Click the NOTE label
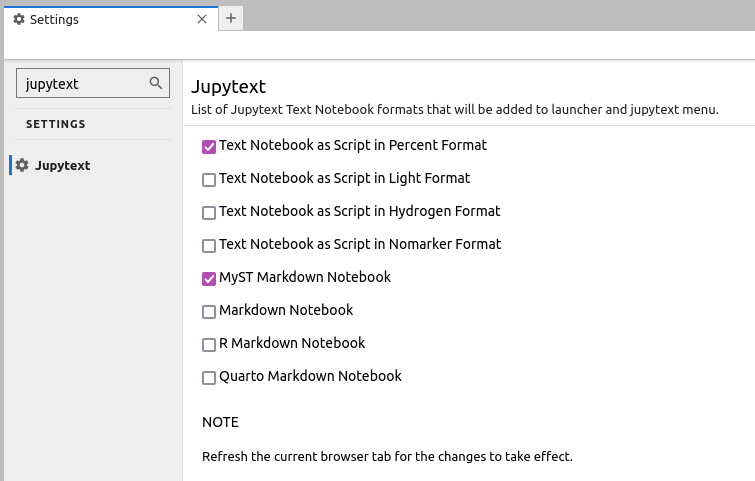The height and width of the screenshot is (481, 755). pos(220,422)
